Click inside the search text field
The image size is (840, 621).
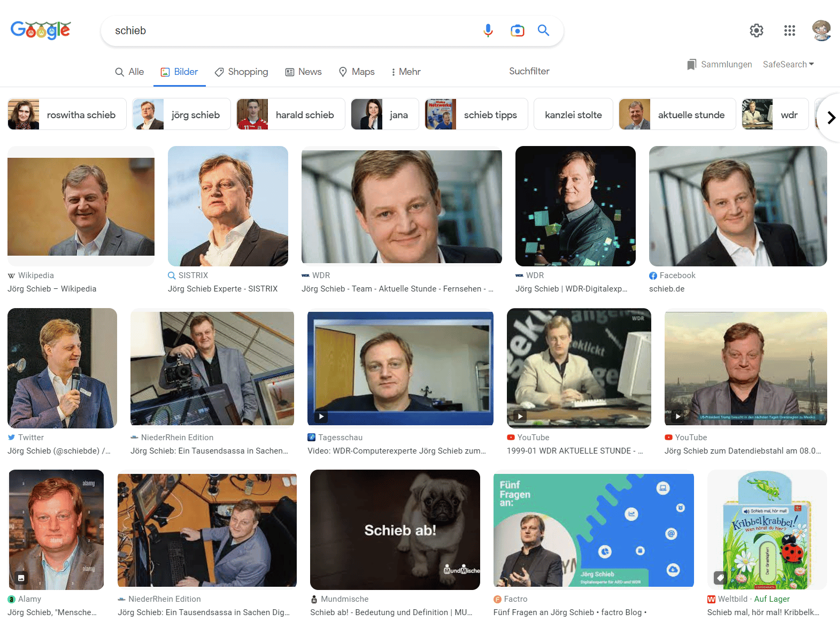(x=289, y=30)
